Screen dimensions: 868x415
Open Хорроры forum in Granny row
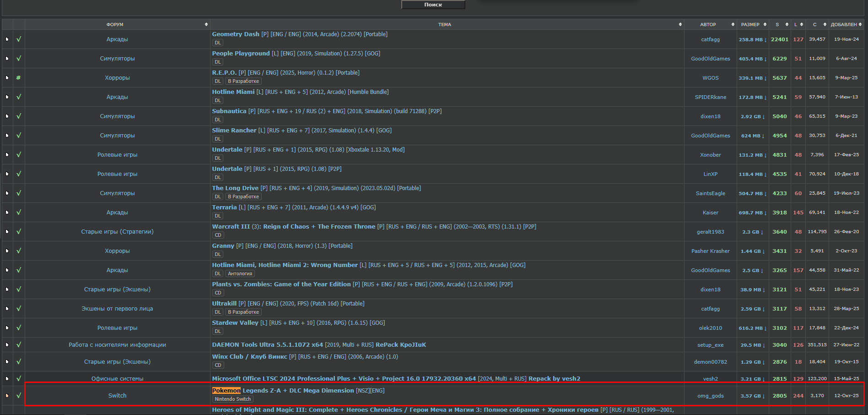(117, 251)
